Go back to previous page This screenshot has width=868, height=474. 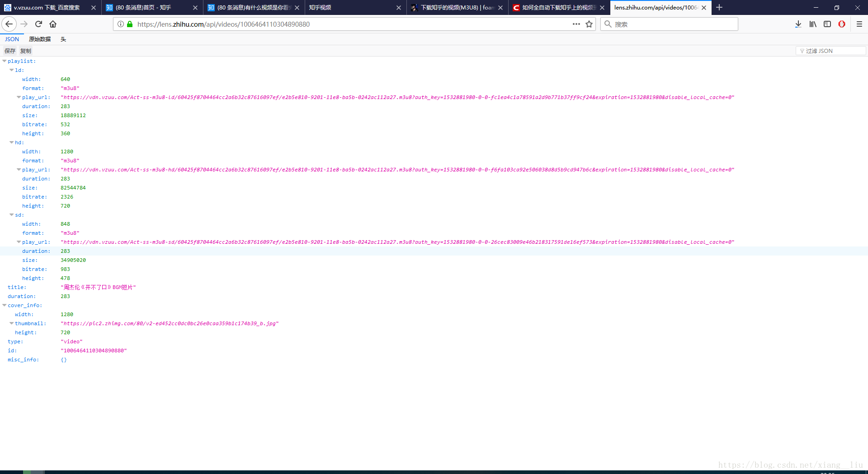tap(9, 24)
